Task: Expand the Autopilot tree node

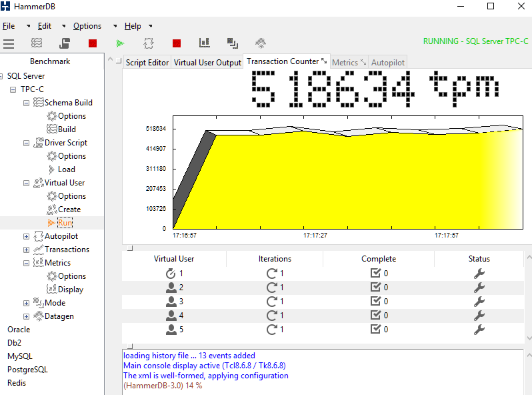Action: [26, 236]
